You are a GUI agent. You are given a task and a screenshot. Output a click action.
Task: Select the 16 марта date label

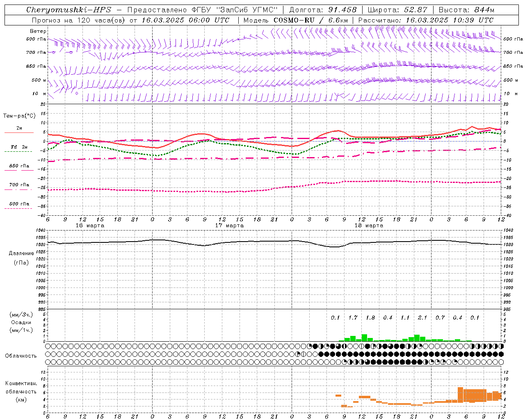pos(90,226)
